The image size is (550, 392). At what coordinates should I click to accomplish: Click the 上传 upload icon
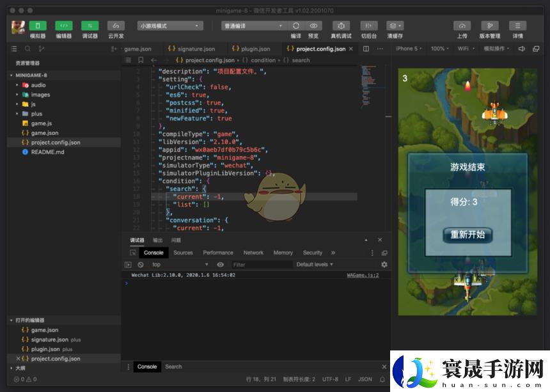[462, 26]
